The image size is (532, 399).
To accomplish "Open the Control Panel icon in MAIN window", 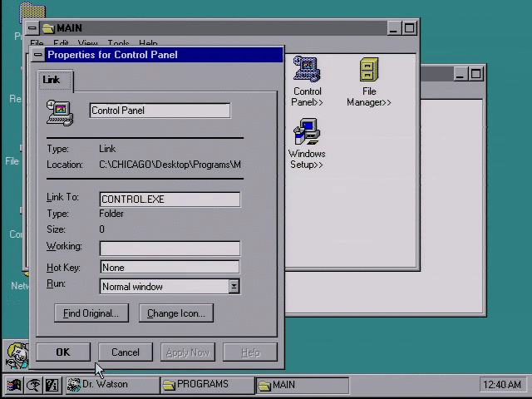I will click(307, 70).
